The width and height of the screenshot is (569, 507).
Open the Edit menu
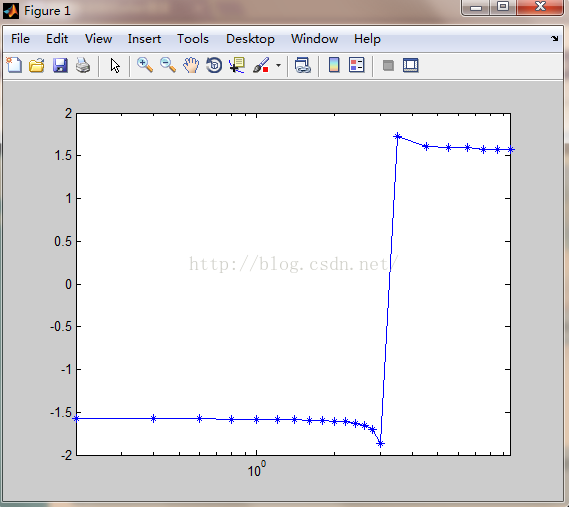[57, 39]
